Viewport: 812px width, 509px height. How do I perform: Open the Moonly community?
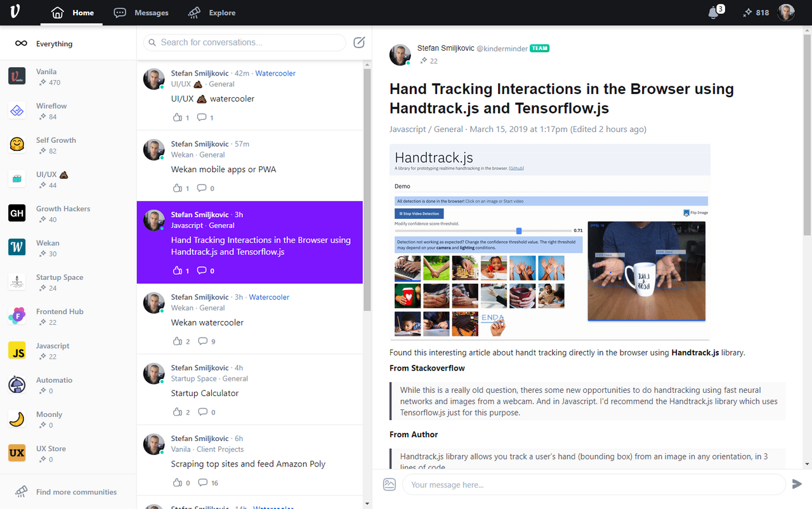click(x=68, y=420)
